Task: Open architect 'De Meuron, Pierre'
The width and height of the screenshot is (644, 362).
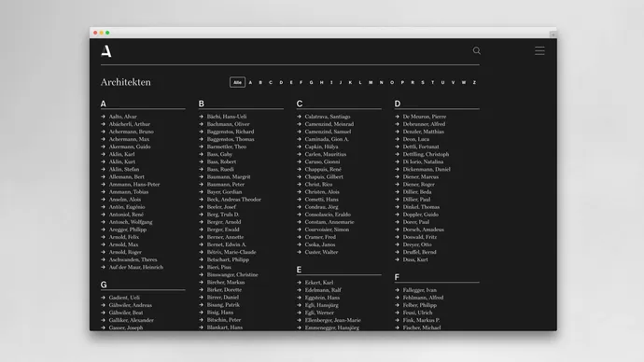Action: (x=425, y=117)
